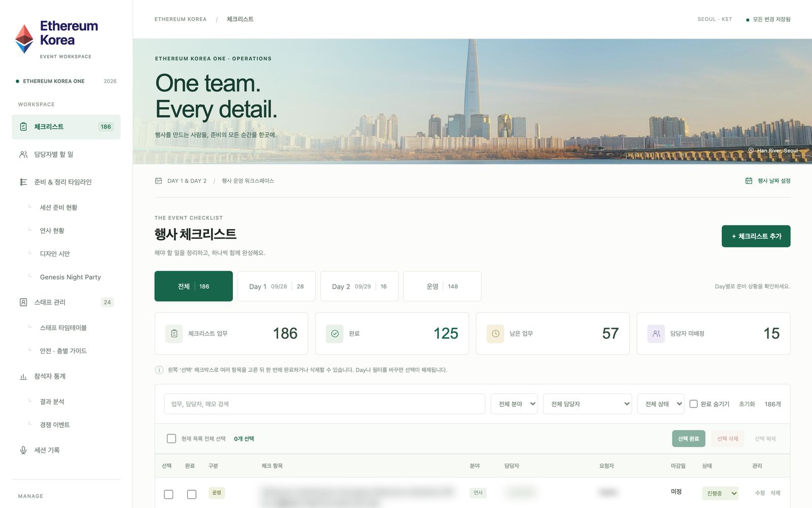This screenshot has height=508, width=812.
Task: Click the location pin icon on the banner
Action: pyautogui.click(x=751, y=150)
